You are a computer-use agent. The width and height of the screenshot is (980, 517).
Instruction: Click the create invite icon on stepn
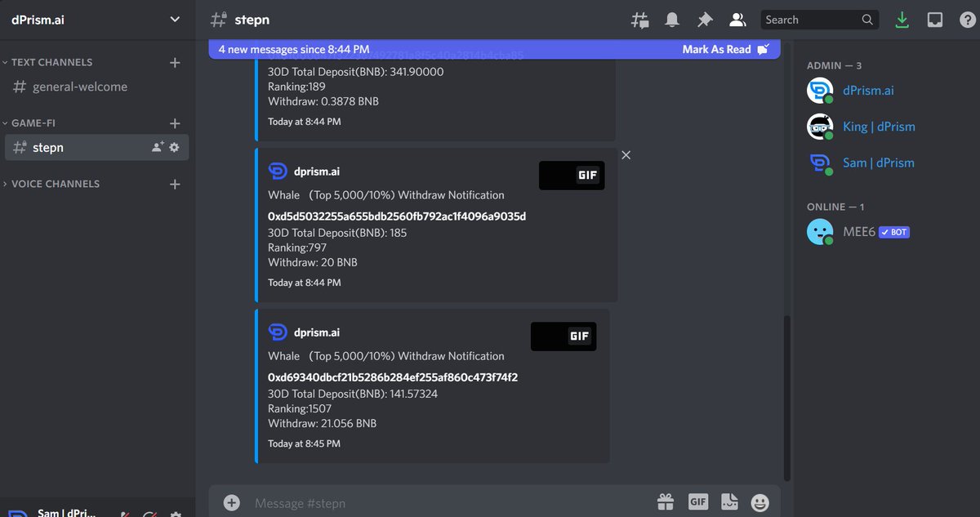pyautogui.click(x=158, y=148)
